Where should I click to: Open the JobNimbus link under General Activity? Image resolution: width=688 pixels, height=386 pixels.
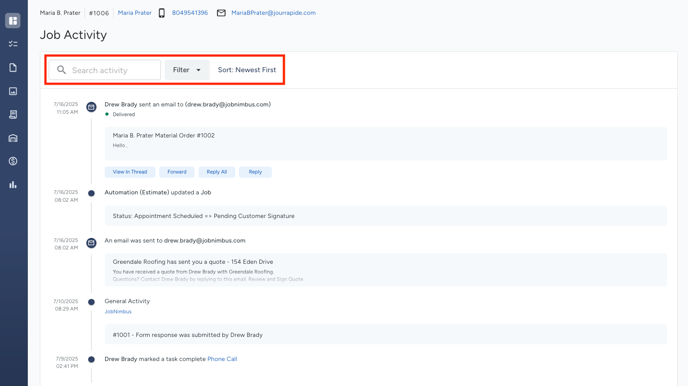(118, 312)
